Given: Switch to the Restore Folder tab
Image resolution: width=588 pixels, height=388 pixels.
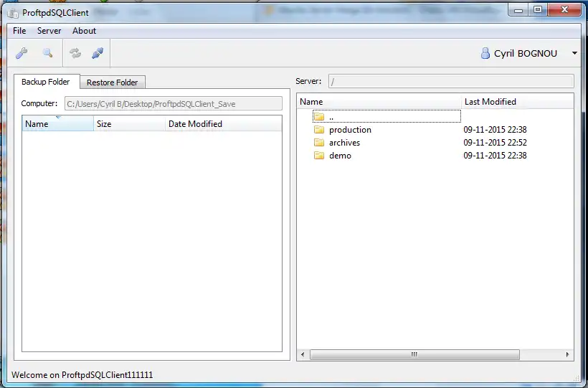Looking at the screenshot, I should [x=112, y=82].
